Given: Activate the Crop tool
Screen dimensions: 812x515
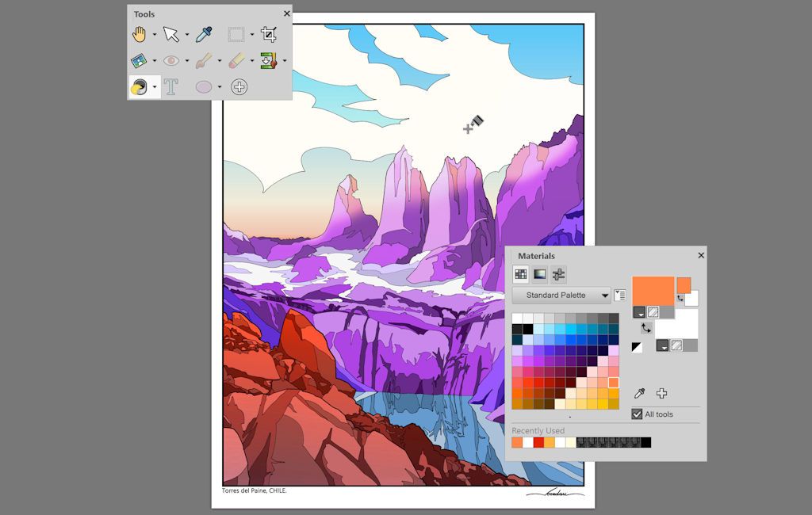Looking at the screenshot, I should pos(270,33).
